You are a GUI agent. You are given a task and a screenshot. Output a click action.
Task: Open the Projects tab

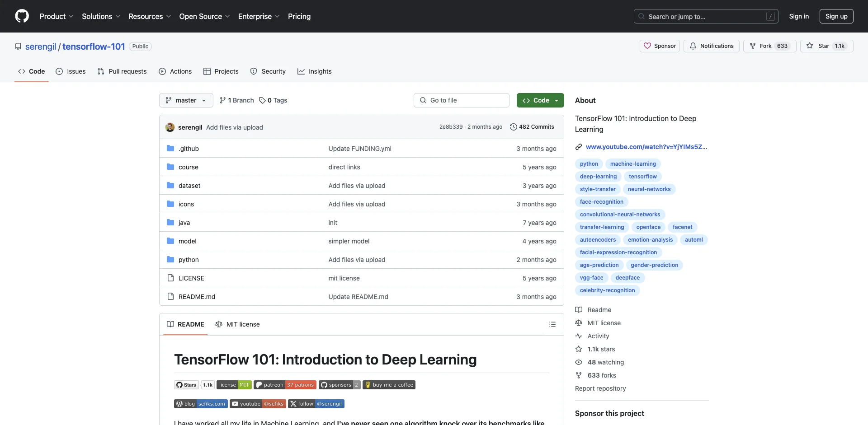click(x=221, y=71)
